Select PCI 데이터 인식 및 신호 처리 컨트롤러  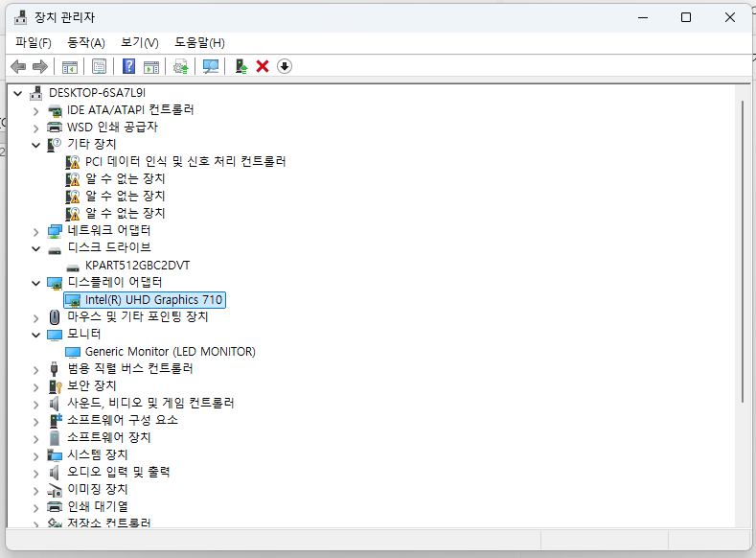click(185, 162)
